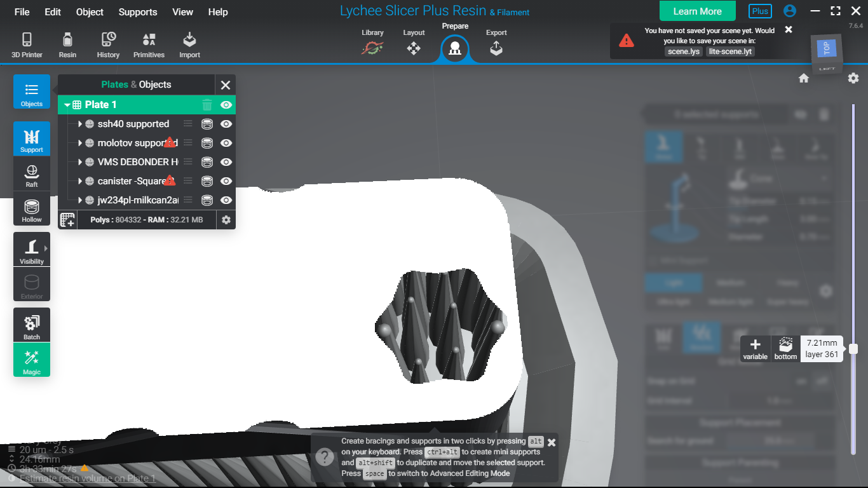Open the Resin selection tool
The height and width of the screenshot is (488, 868).
click(x=67, y=45)
